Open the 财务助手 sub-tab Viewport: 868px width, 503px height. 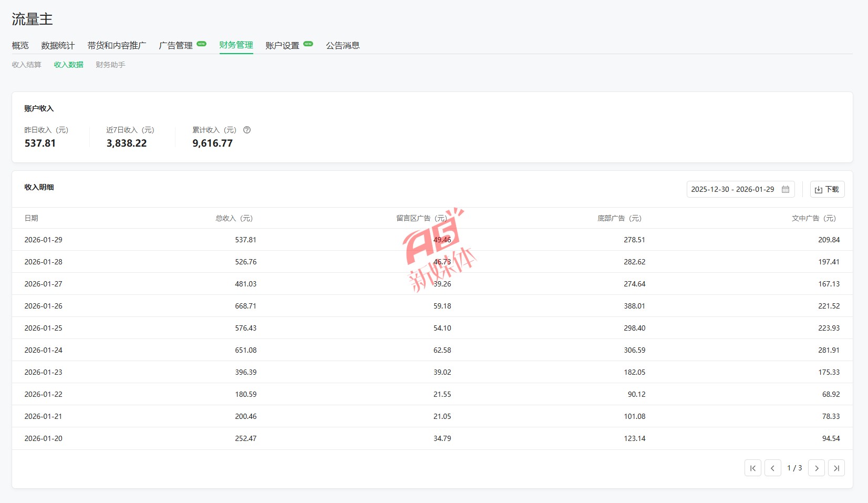tap(110, 65)
